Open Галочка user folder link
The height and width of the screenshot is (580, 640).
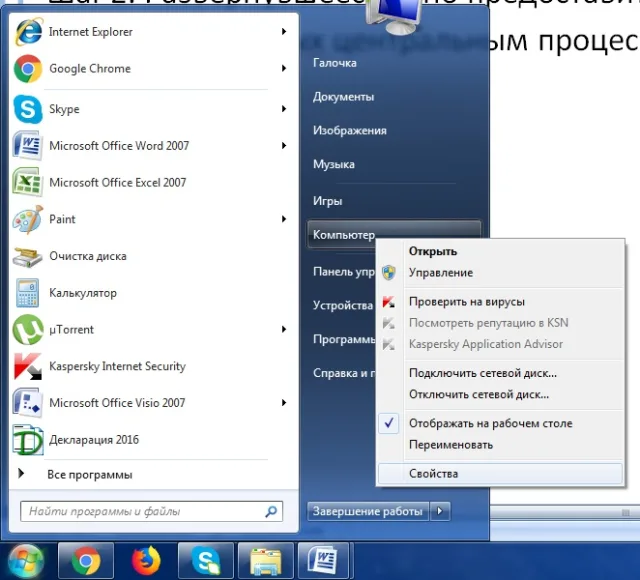pyautogui.click(x=335, y=63)
